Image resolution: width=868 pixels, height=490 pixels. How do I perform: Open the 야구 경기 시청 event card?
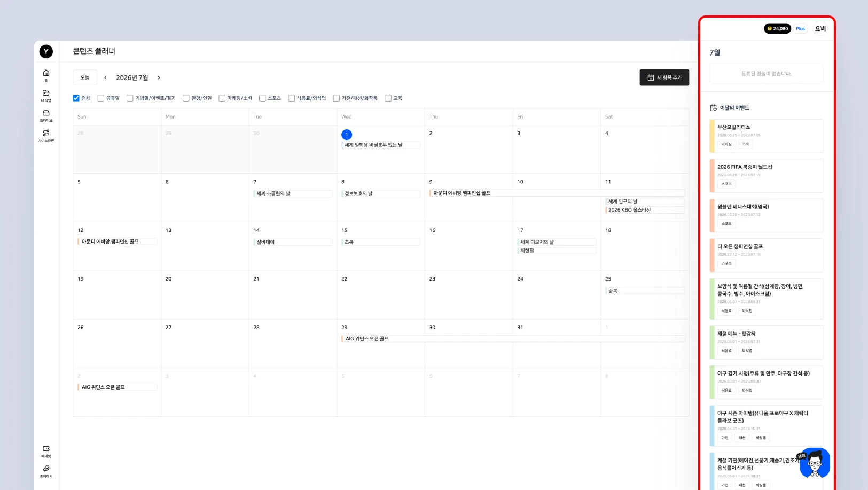tap(766, 382)
